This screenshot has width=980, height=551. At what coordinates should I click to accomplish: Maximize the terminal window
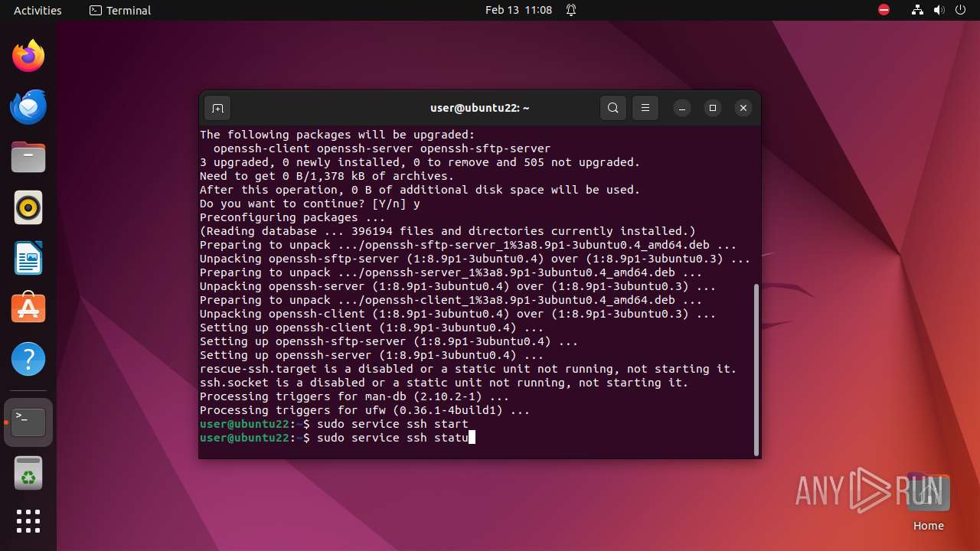pos(713,108)
